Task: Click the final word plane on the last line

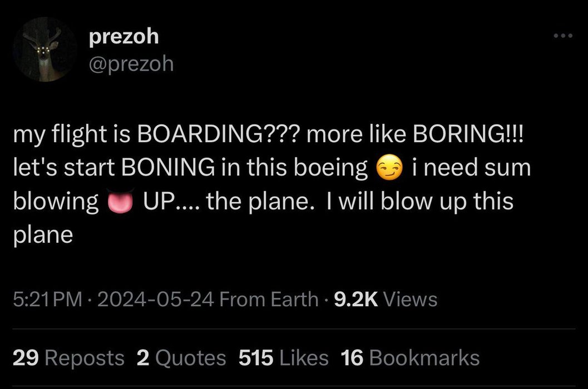Action: pyautogui.click(x=43, y=235)
